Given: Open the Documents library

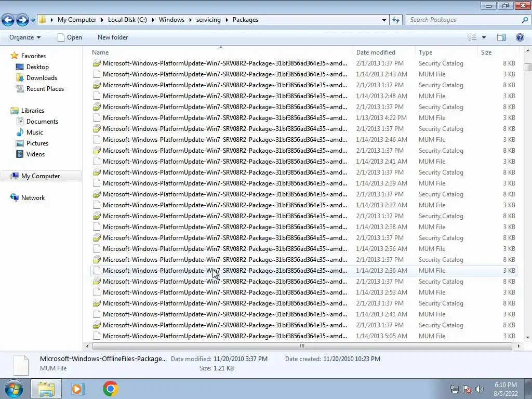Looking at the screenshot, I should pos(42,122).
